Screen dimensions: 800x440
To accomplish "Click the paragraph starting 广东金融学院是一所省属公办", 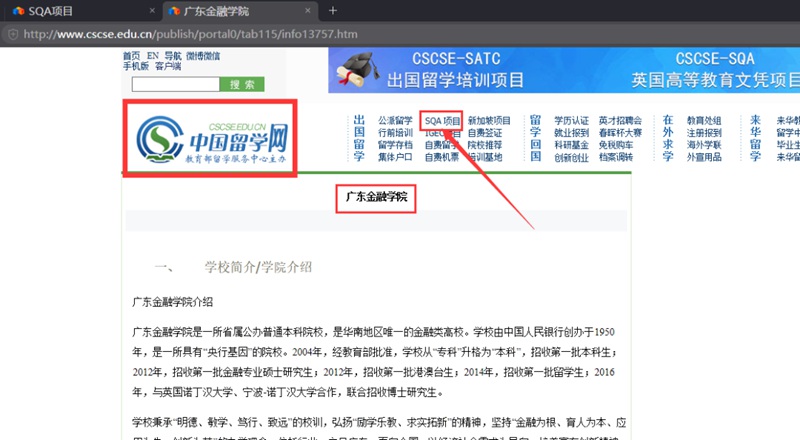I will click(x=375, y=362).
